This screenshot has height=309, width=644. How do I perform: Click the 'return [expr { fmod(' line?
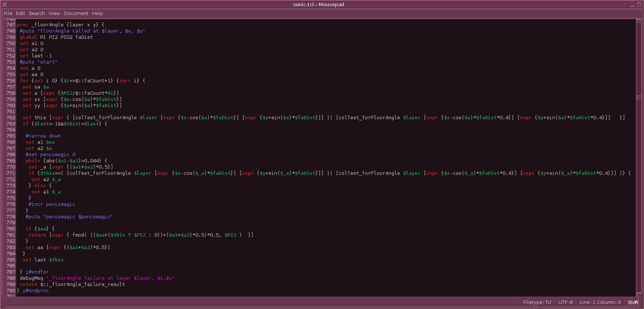(x=141, y=235)
